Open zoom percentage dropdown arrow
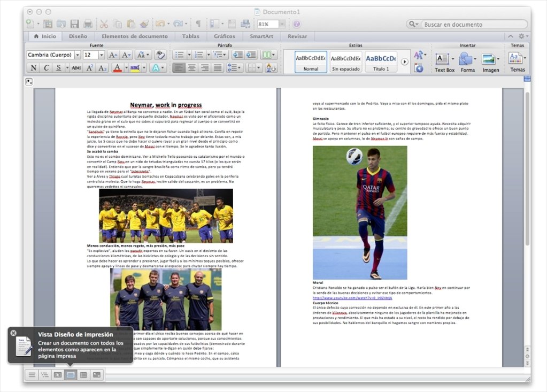The height and width of the screenshot is (392, 547). tap(282, 24)
